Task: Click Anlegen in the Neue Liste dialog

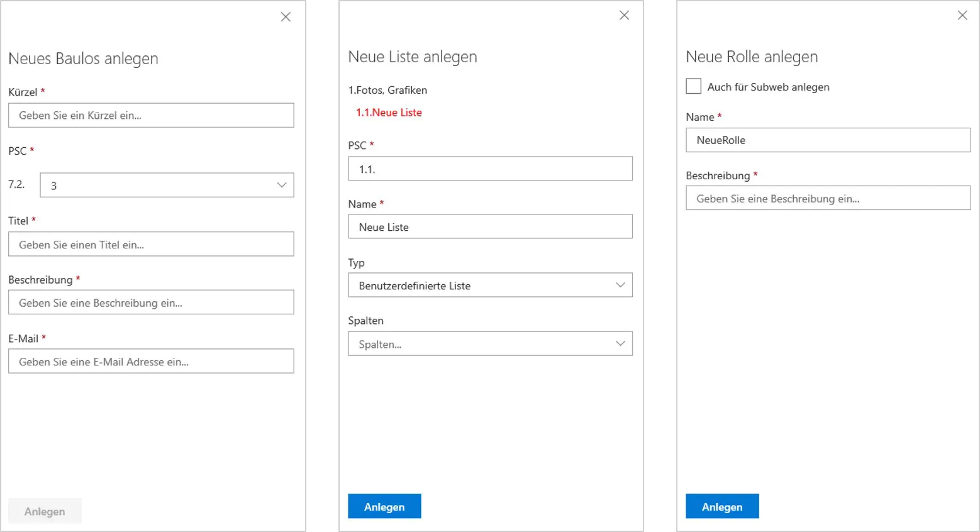Action: pos(384,506)
